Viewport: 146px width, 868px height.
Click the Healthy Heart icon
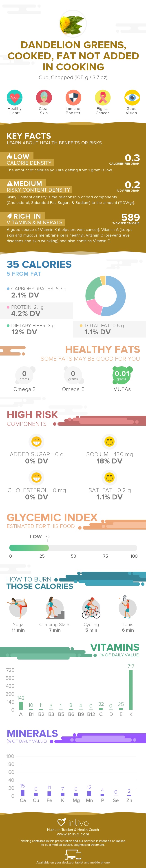click(14, 98)
